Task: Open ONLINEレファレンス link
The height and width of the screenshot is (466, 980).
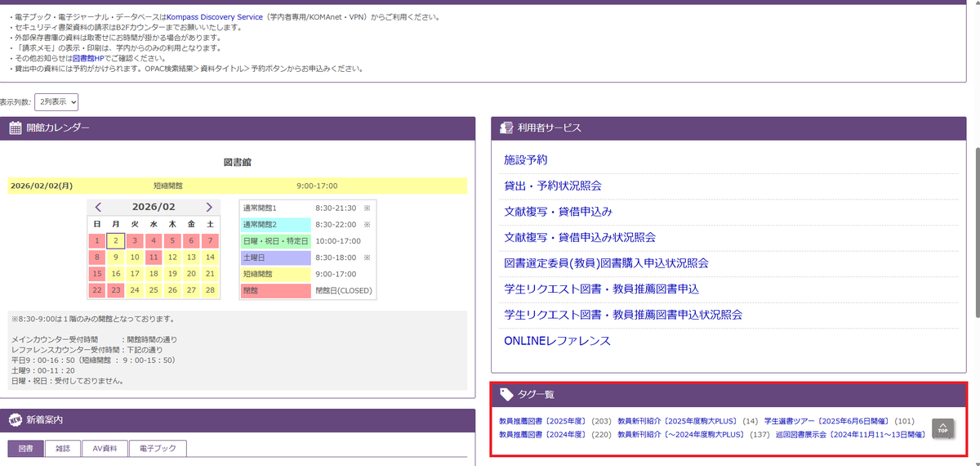Action: [x=557, y=341]
